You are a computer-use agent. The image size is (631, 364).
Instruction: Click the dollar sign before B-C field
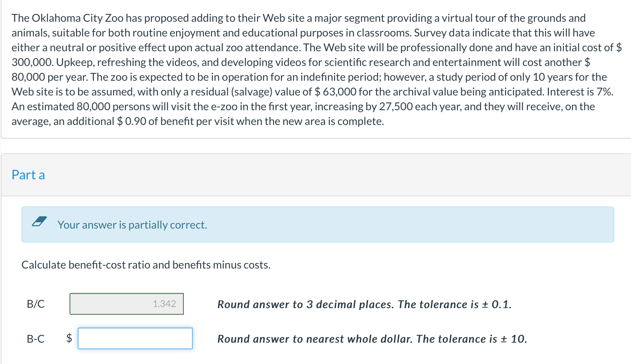tap(69, 338)
